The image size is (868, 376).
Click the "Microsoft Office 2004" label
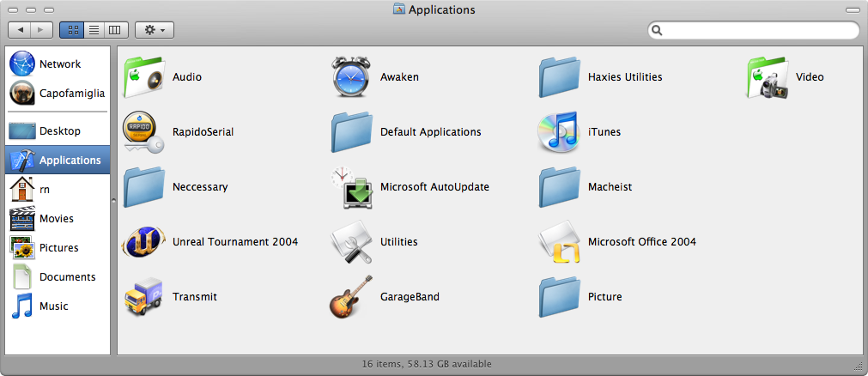642,241
